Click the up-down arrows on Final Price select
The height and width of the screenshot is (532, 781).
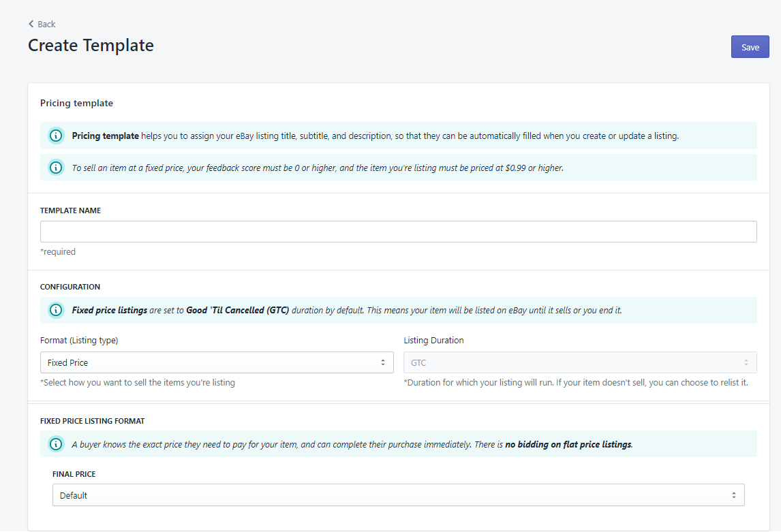[x=734, y=495]
